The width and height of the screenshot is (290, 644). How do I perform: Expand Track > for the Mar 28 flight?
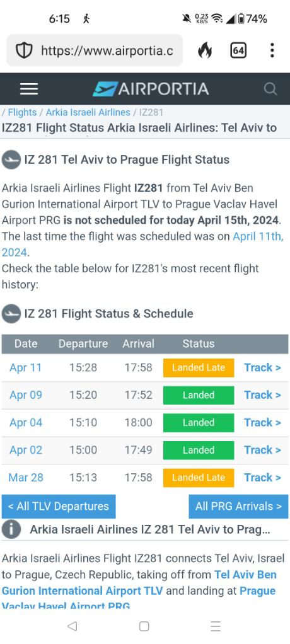[x=262, y=478]
